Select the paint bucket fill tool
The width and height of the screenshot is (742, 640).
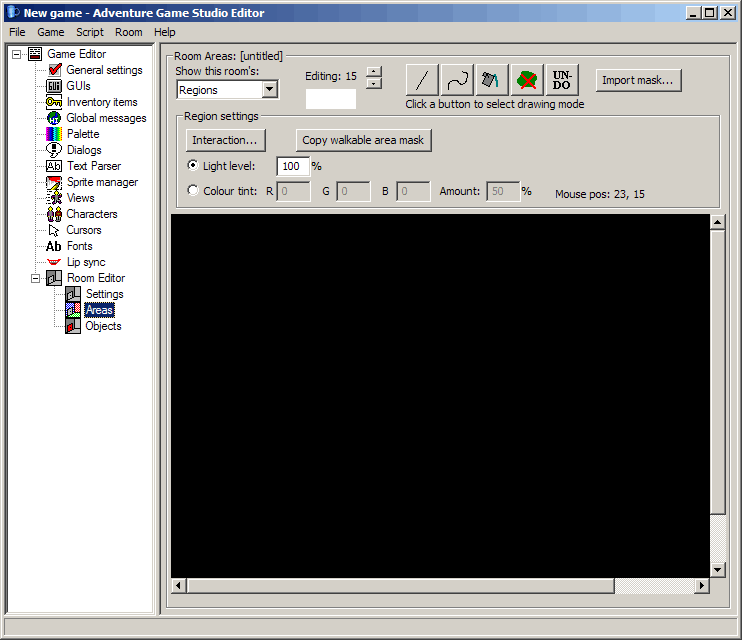pos(492,80)
